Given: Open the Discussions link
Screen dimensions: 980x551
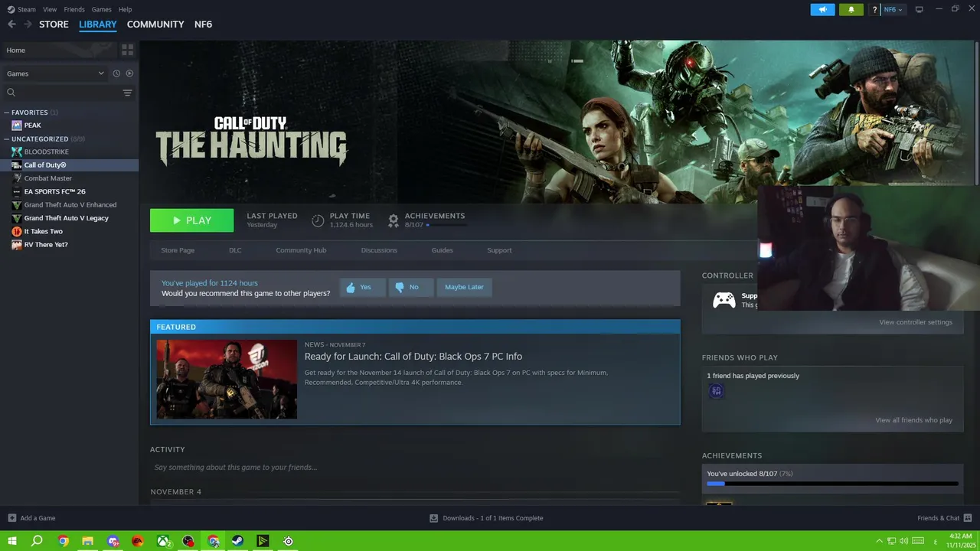Looking at the screenshot, I should pyautogui.click(x=379, y=250).
